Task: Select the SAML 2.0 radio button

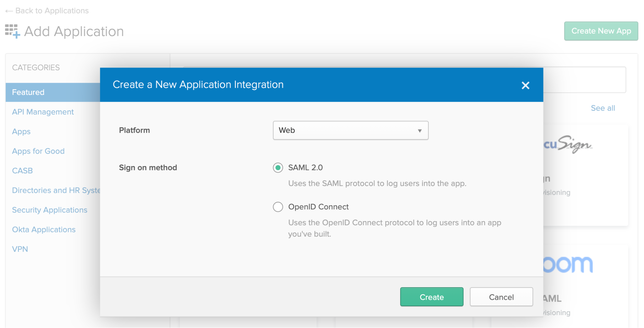Action: pyautogui.click(x=278, y=168)
